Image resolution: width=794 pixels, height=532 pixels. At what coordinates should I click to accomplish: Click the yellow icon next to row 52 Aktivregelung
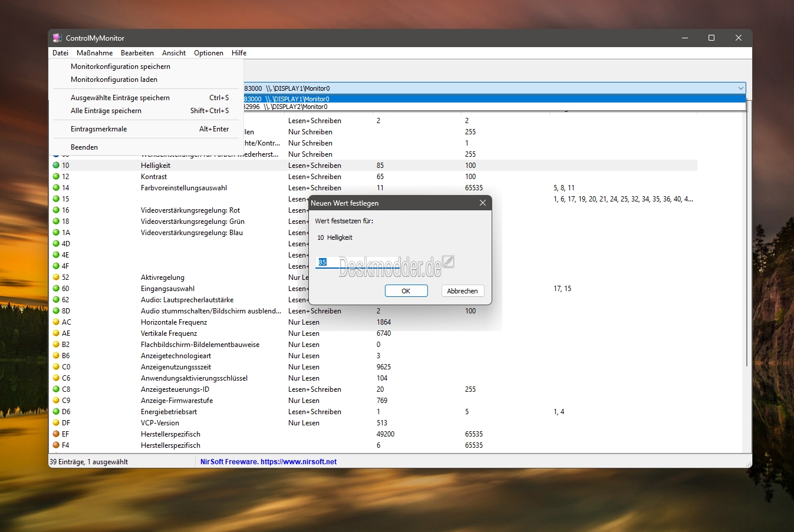coord(57,277)
